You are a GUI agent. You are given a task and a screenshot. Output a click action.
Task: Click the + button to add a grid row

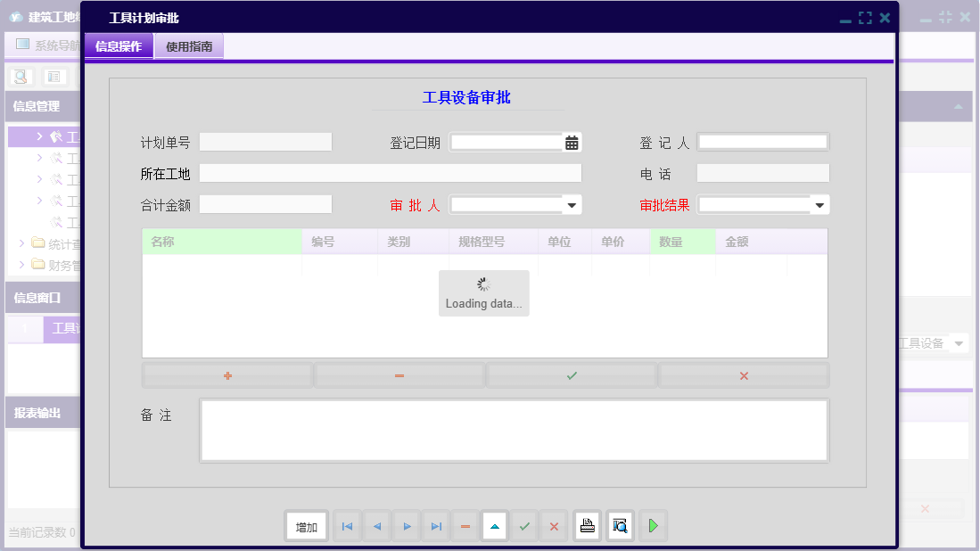pos(226,374)
